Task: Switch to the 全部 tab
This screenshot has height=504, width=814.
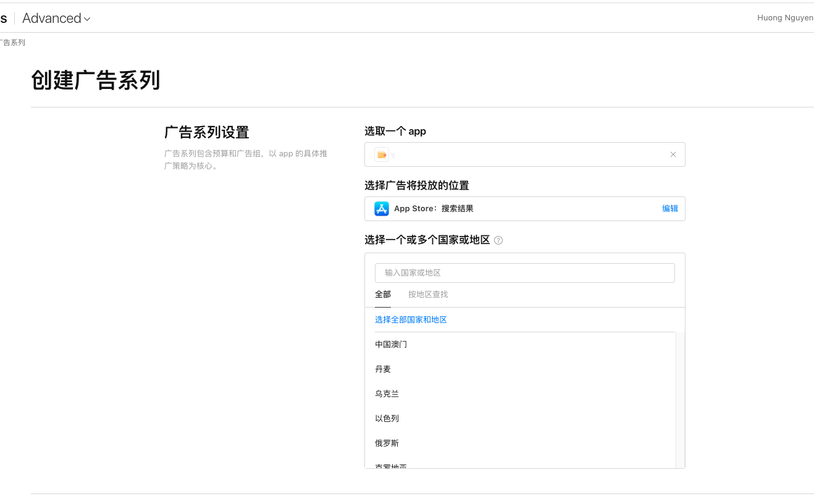Action: [x=383, y=294]
